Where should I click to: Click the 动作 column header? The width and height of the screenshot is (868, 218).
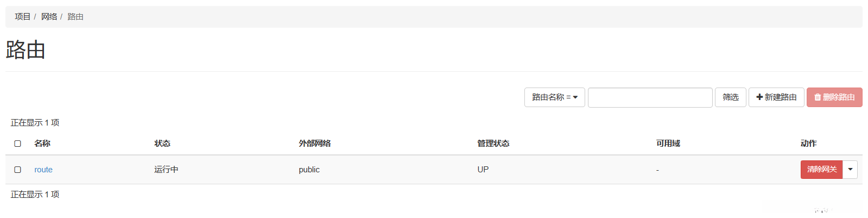point(808,144)
